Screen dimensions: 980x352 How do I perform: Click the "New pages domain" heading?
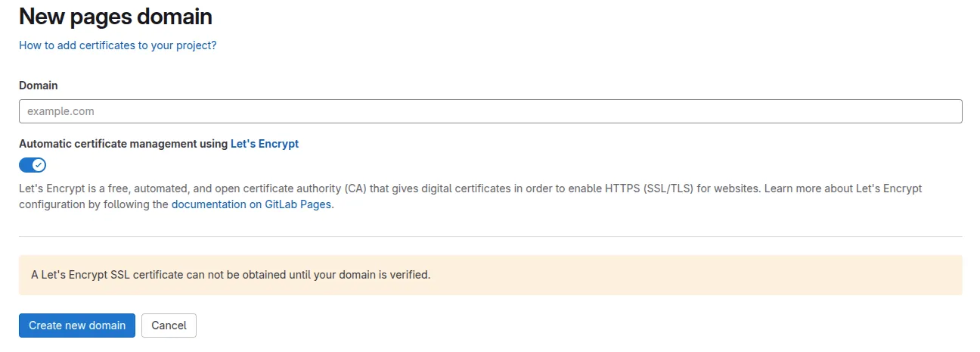115,16
